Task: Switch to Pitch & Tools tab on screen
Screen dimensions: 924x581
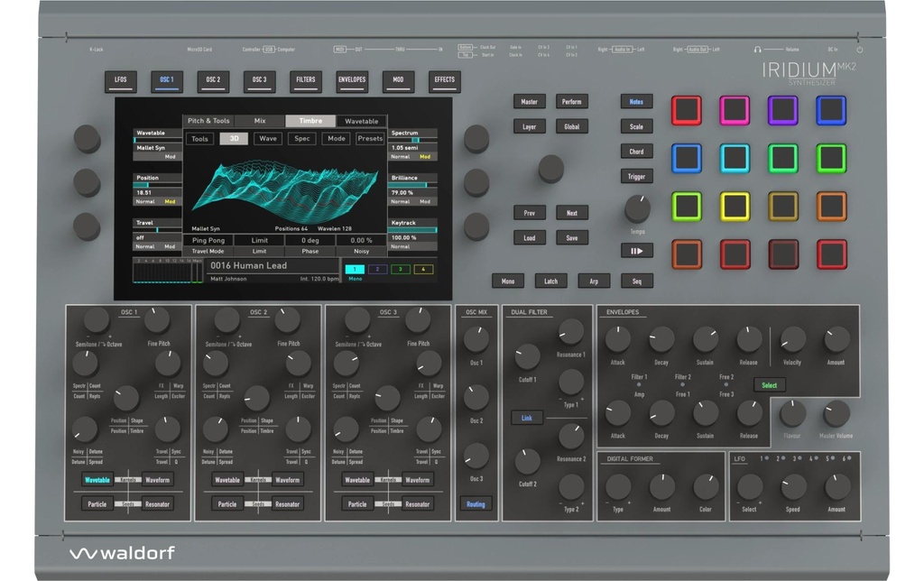Action: click(208, 121)
